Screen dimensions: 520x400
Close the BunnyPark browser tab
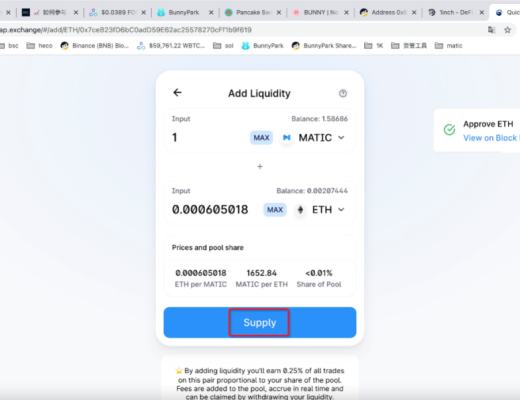pos(211,13)
